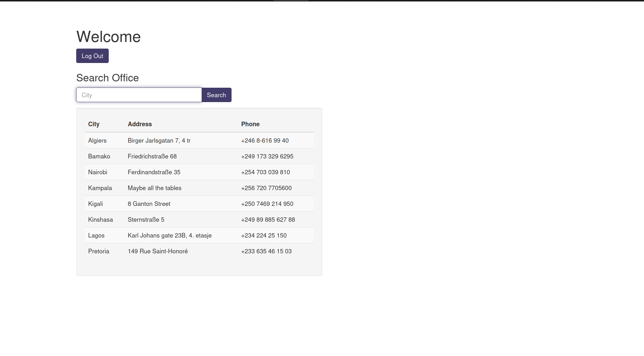The image size is (644, 356).
Task: Click phone number +233 635 46 15 03
Action: (266, 251)
